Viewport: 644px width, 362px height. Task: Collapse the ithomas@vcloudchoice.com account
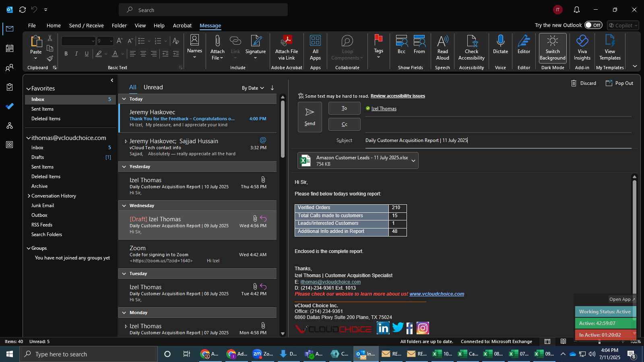tap(29, 138)
